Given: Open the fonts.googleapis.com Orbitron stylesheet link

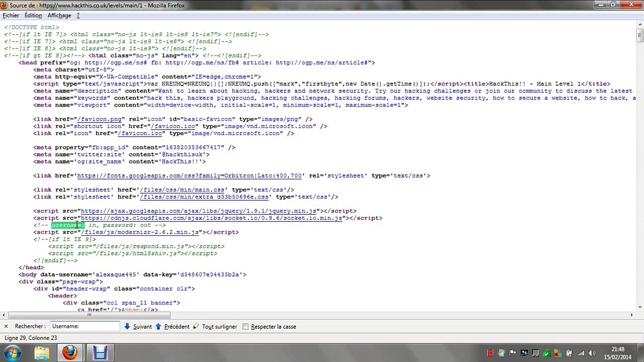Looking at the screenshot, I should coord(189,175).
